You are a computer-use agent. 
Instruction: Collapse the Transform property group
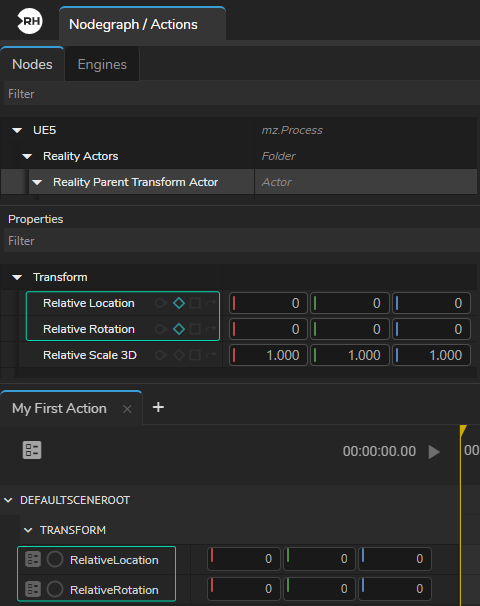tap(17, 277)
